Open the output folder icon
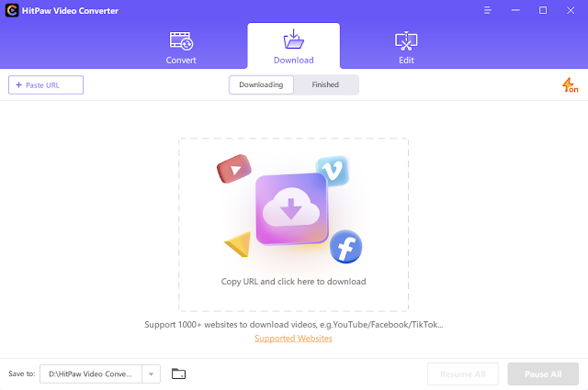The height and width of the screenshot is (390, 588). tap(178, 373)
